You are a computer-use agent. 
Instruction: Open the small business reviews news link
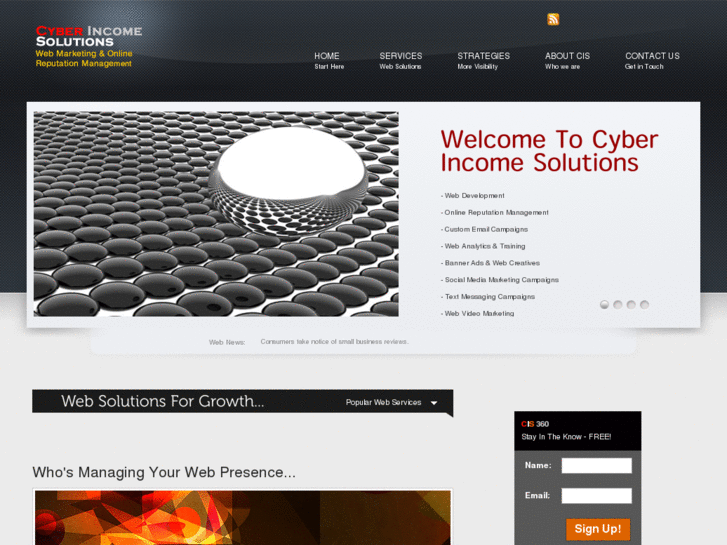click(x=334, y=341)
